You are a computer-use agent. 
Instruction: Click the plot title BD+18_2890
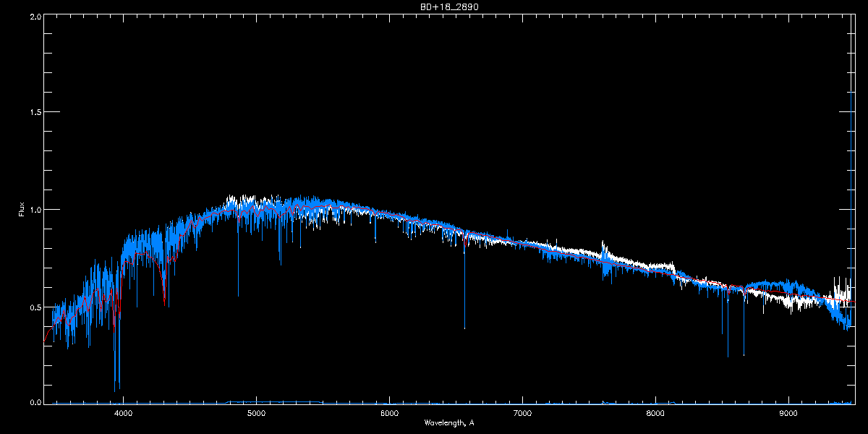coord(448,7)
